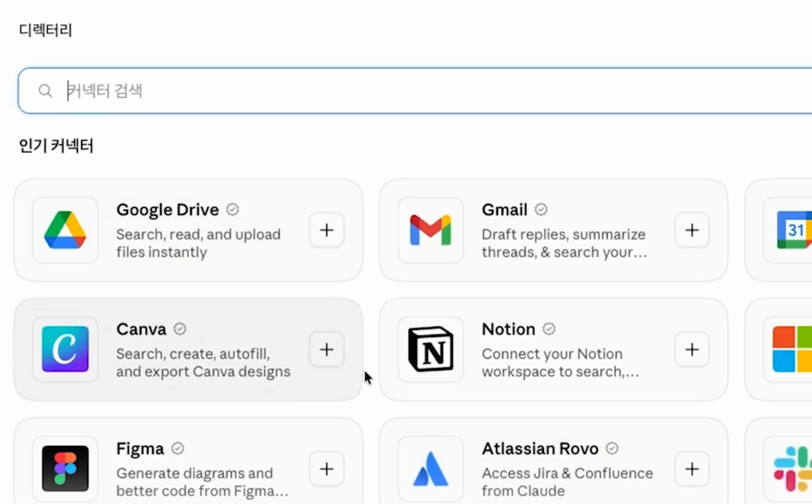Viewport: 812px width, 504px height.
Task: Open the Atlassian Rovo connector title
Action: pos(540,449)
